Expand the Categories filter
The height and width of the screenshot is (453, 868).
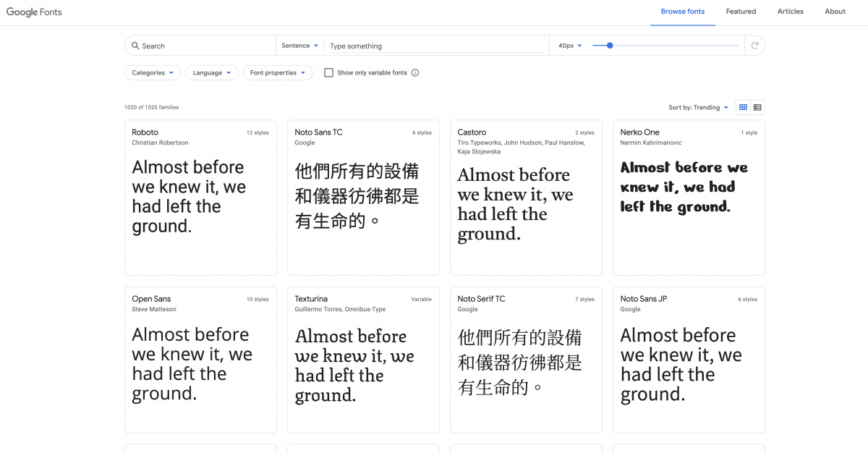(x=153, y=72)
